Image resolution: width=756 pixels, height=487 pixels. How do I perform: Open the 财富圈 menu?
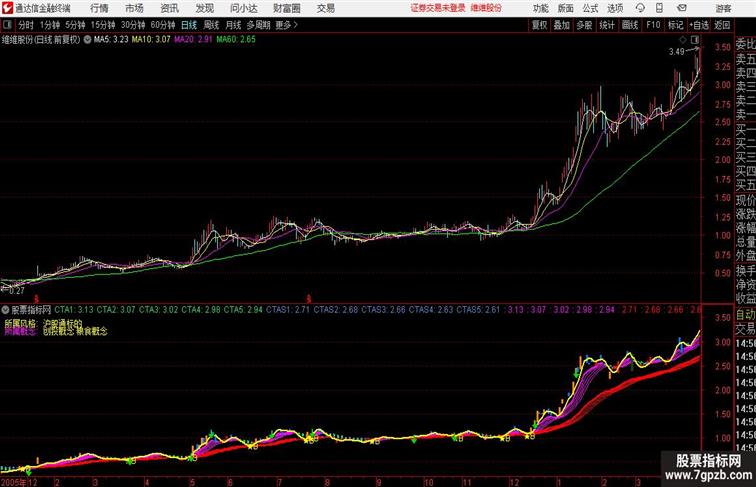point(287,8)
